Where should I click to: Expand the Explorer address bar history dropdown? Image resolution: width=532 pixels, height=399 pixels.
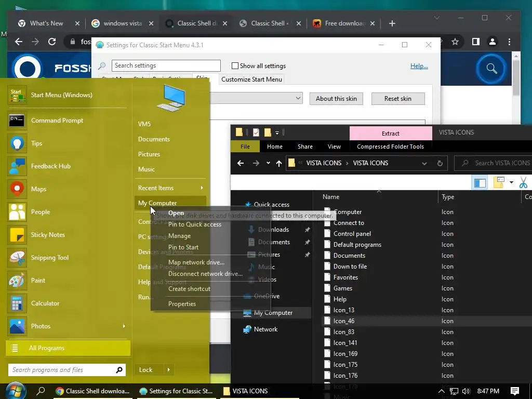[424, 163]
